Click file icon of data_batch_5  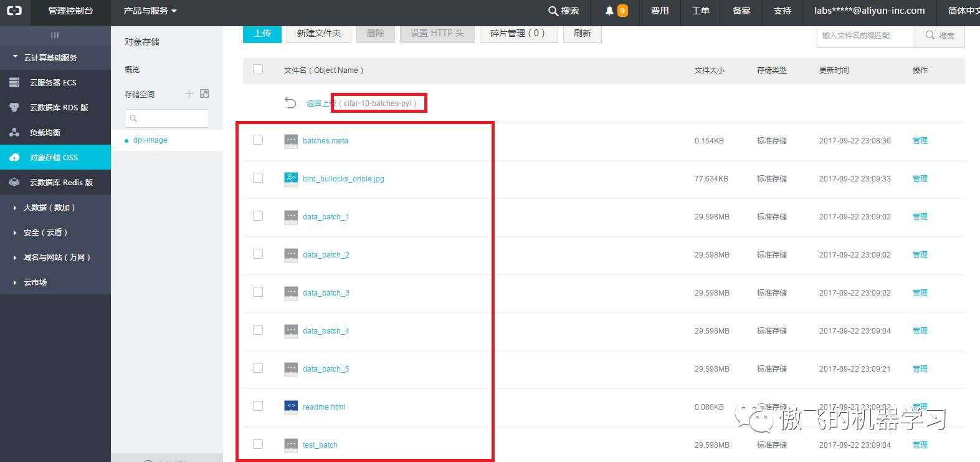pos(291,369)
